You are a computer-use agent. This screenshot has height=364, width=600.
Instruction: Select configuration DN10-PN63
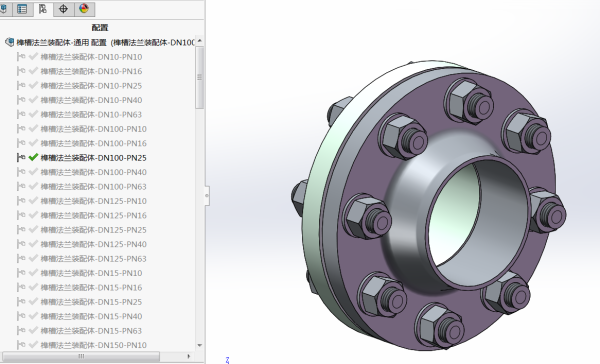pyautogui.click(x=91, y=114)
